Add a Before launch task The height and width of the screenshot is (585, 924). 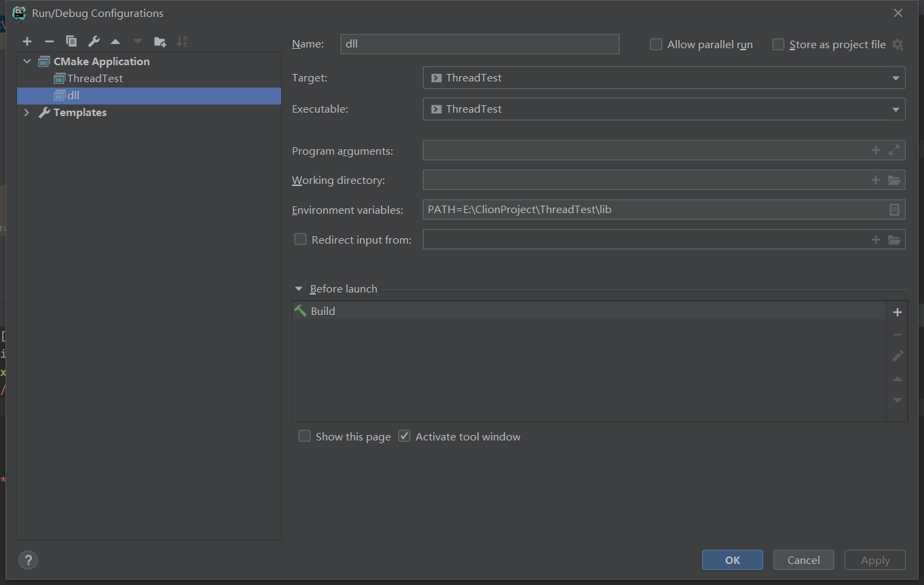[x=897, y=312]
